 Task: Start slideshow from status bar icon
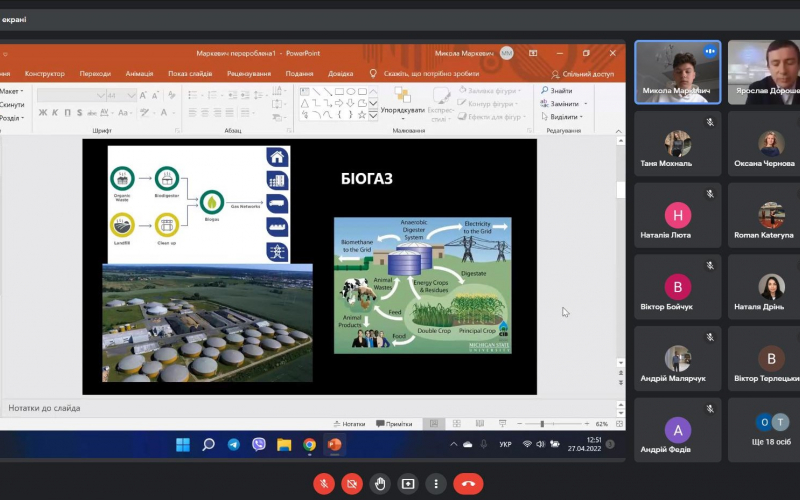(503, 424)
